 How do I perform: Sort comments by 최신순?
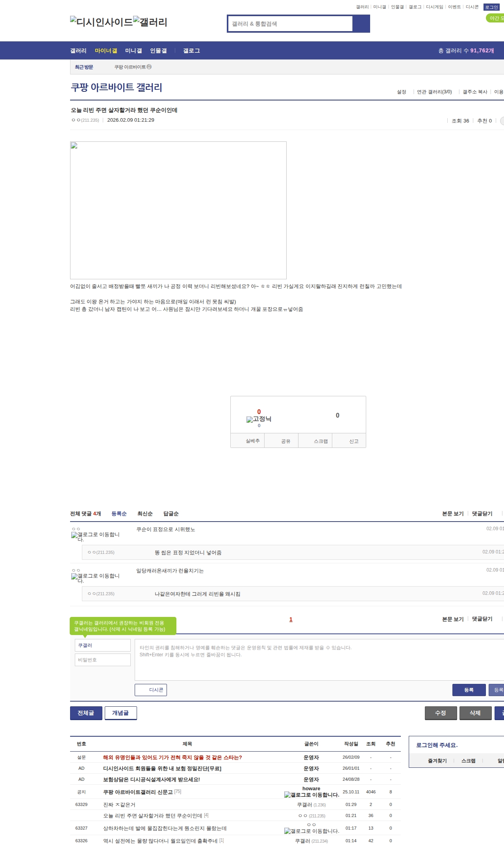(145, 514)
